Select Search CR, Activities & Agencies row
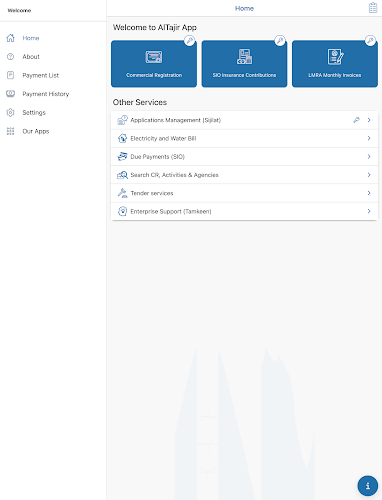Screen dimensions: 382x500 [x=244, y=175]
